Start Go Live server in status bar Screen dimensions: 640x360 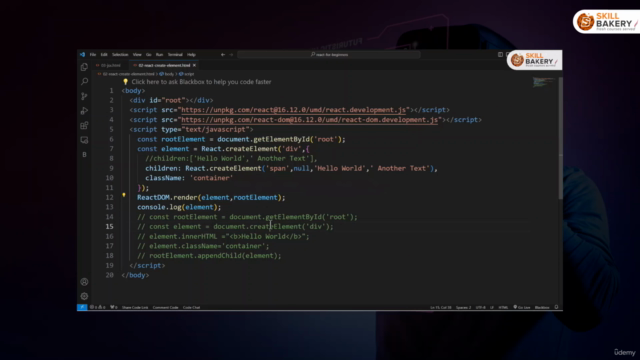[522, 307]
